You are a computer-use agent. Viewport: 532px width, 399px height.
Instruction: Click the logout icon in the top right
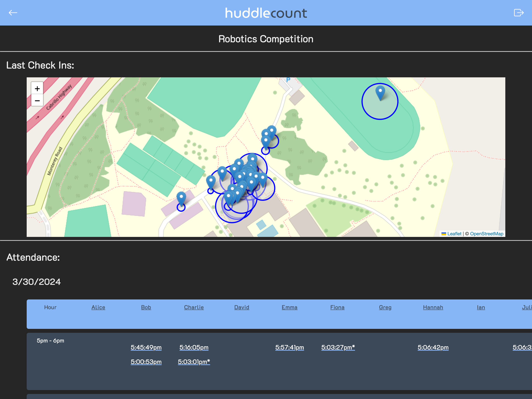519,12
